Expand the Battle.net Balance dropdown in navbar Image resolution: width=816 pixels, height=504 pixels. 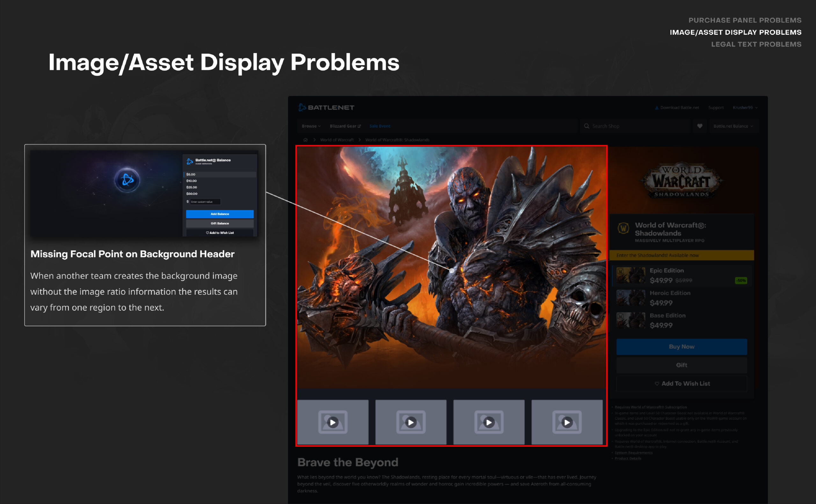point(733,126)
